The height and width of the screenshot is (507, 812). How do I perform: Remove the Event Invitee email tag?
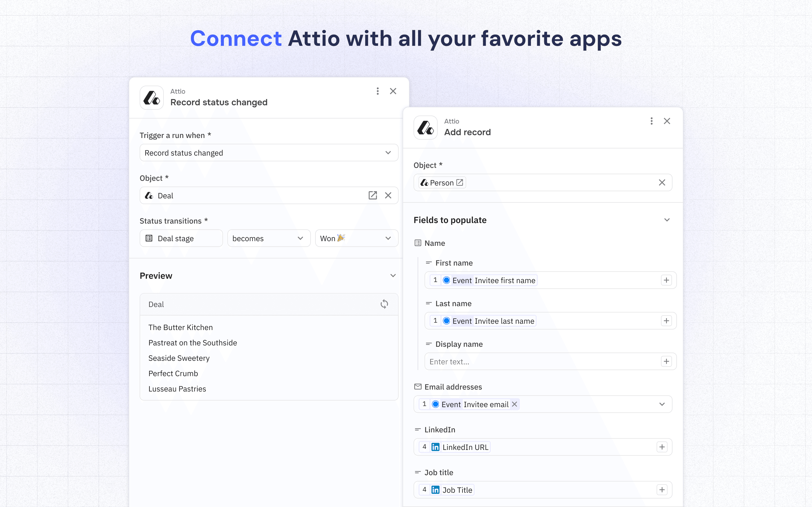(x=515, y=404)
